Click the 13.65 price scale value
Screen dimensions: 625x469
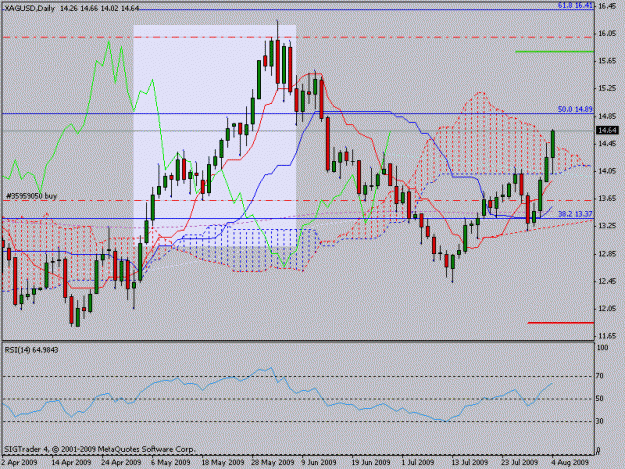click(607, 198)
